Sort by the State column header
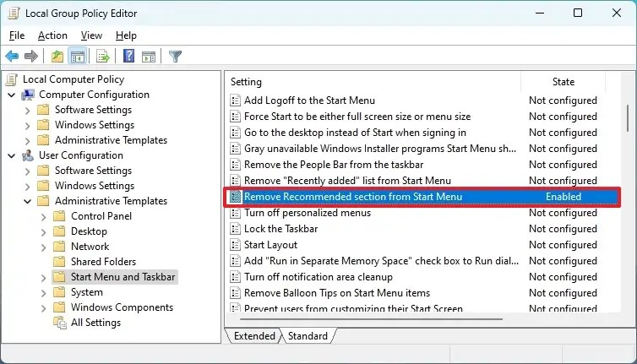Screen dimensions: 637x364 point(563,82)
